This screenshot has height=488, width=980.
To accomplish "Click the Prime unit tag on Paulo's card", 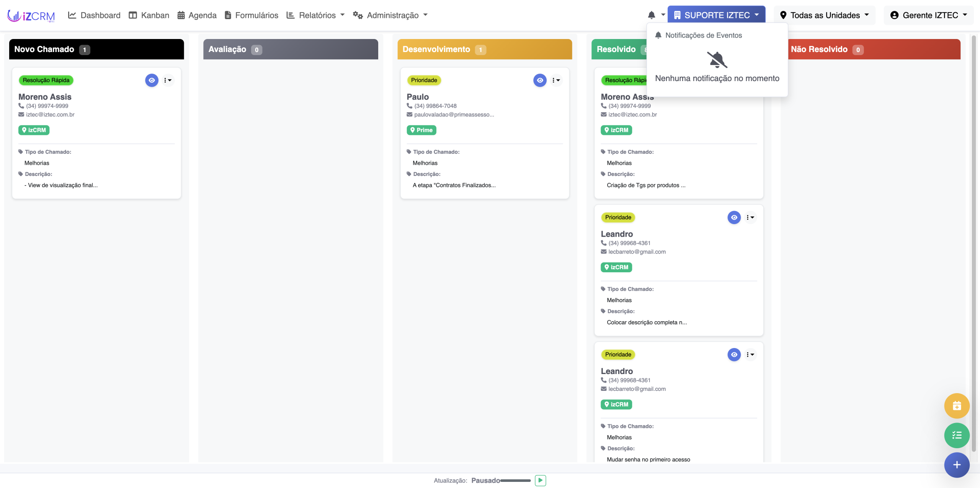I will [421, 130].
